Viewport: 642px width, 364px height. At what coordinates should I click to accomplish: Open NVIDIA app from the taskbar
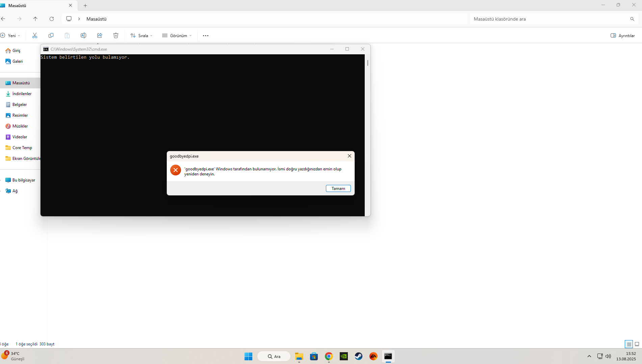[x=344, y=356]
